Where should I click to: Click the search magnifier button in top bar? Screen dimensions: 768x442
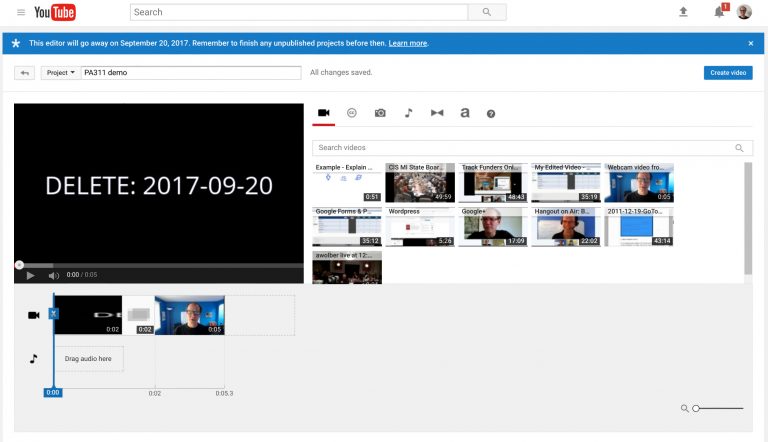[x=486, y=12]
